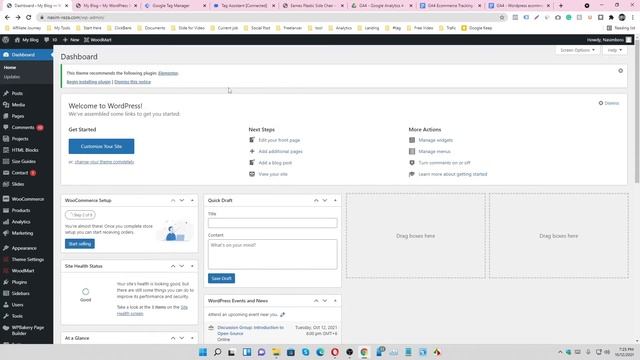Click New in the admin bar
The height and width of the screenshot is (360, 640).
click(x=71, y=40)
